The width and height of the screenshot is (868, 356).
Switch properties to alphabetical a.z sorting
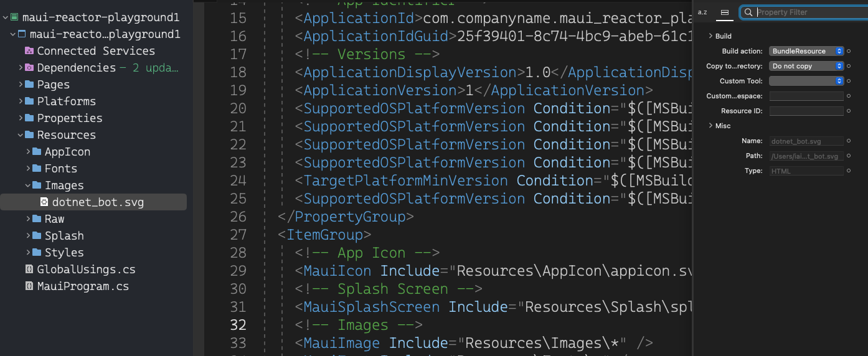[x=702, y=12]
